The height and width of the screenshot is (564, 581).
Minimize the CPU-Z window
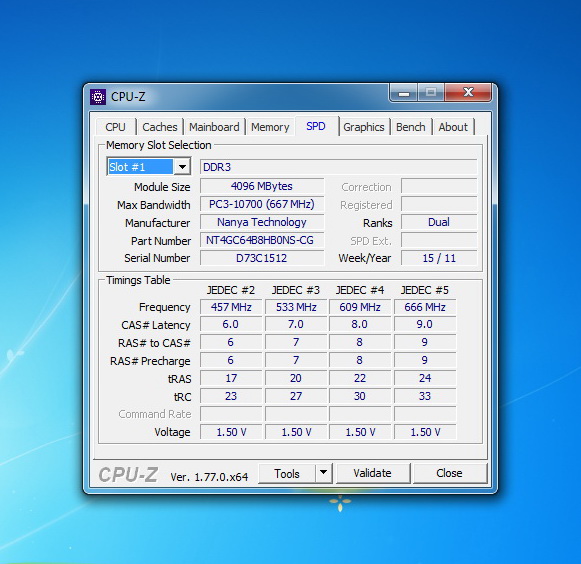404,92
